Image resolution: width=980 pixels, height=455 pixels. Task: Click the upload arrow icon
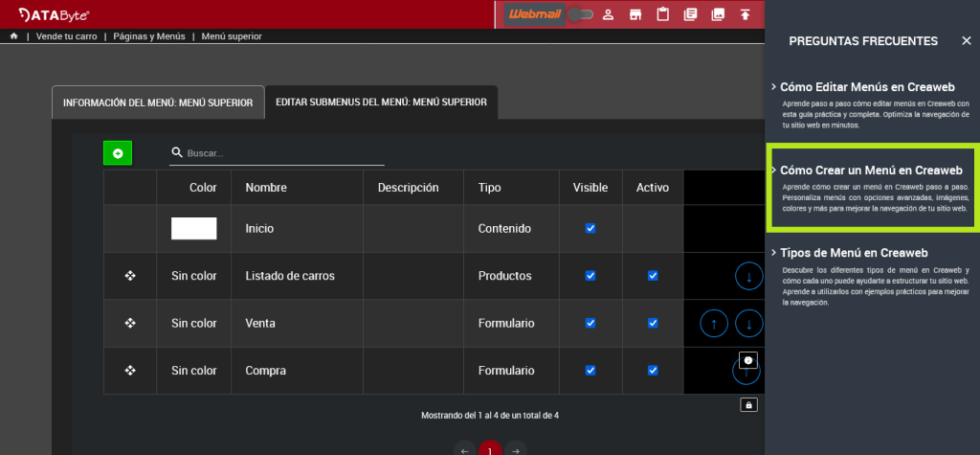click(x=746, y=14)
